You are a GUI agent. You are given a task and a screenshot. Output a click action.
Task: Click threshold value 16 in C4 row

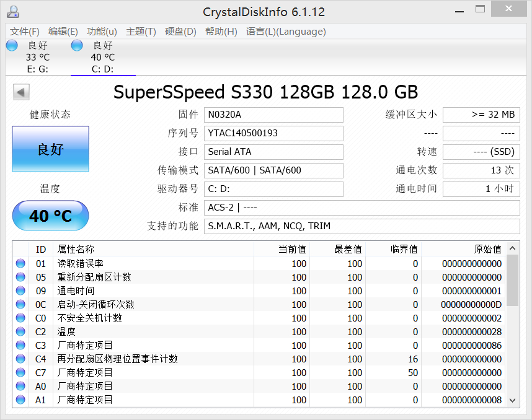point(413,359)
